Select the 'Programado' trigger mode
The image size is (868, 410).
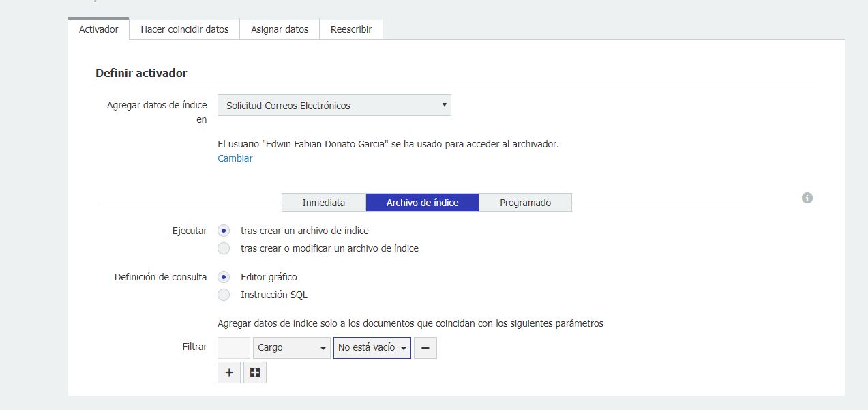coord(525,203)
